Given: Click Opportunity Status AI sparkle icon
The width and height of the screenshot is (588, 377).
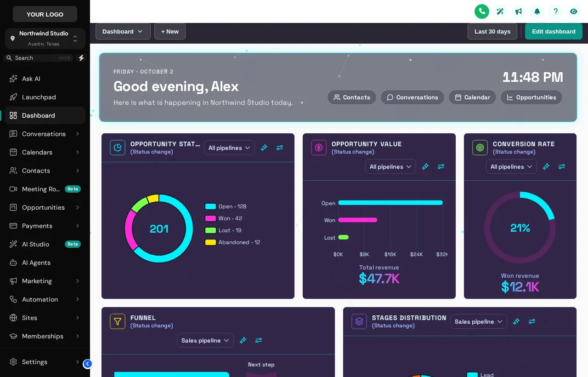Looking at the screenshot, I should pyautogui.click(x=264, y=148).
